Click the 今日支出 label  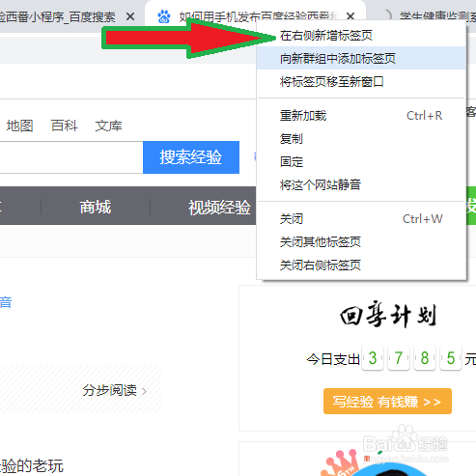[333, 359]
